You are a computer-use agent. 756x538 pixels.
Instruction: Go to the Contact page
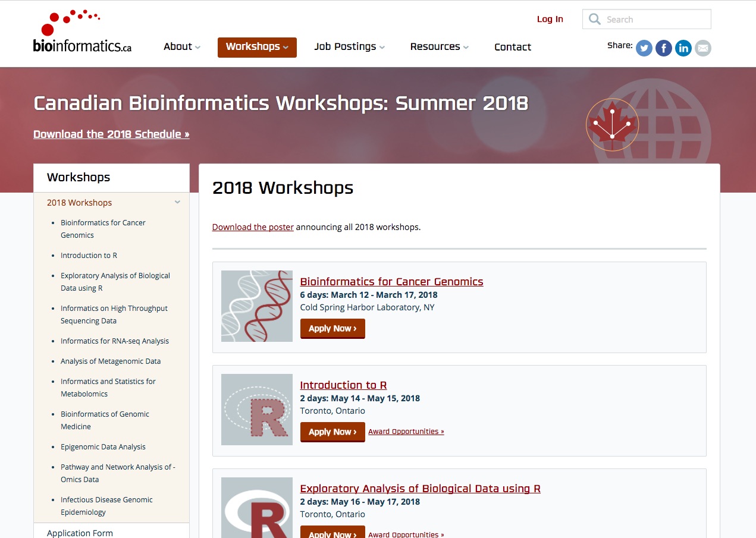click(513, 47)
